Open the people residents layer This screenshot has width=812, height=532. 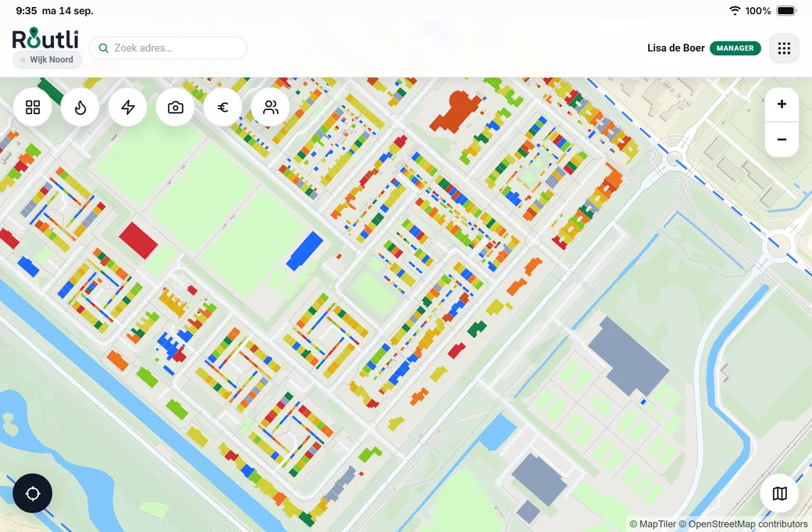click(270, 107)
